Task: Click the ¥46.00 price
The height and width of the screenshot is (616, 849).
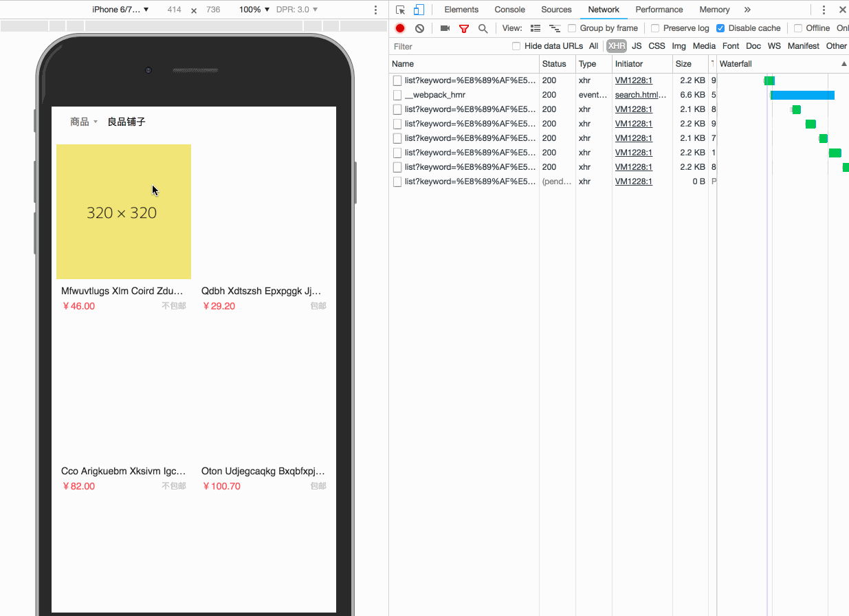Action: (x=78, y=306)
